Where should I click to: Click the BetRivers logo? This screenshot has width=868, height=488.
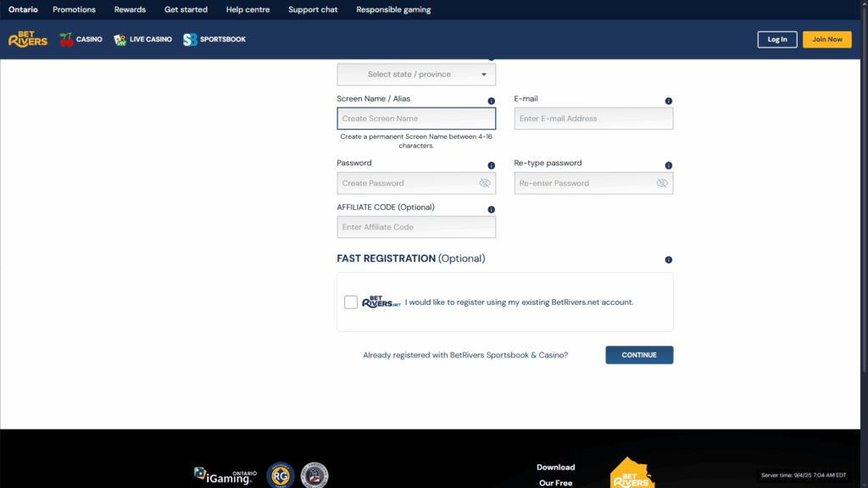coord(27,38)
